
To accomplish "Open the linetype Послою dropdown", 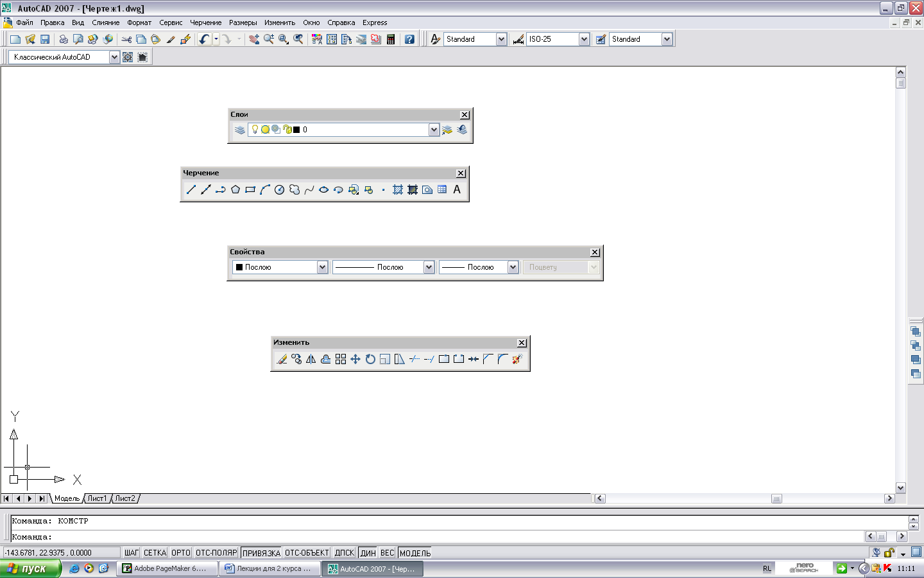I will point(429,267).
